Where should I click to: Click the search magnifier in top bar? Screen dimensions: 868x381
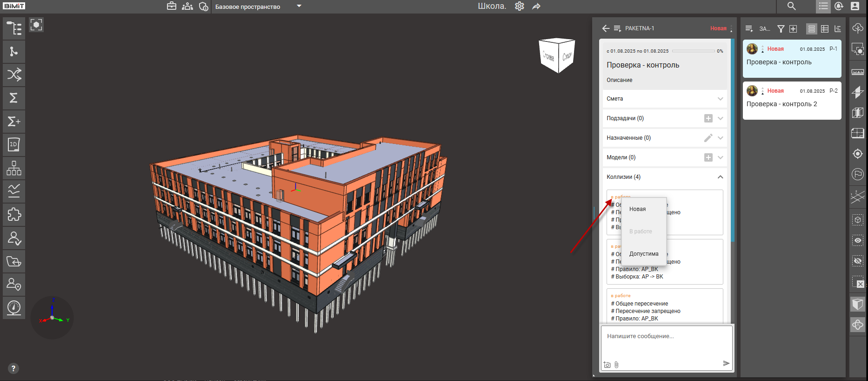(x=791, y=7)
